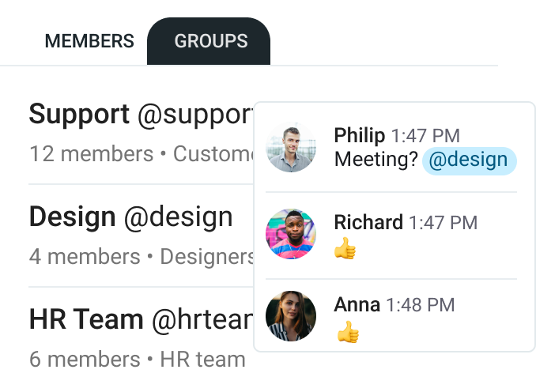Viewport: 536px width, 392px height.
Task: Open the HR Team group entry
Action: click(86, 319)
